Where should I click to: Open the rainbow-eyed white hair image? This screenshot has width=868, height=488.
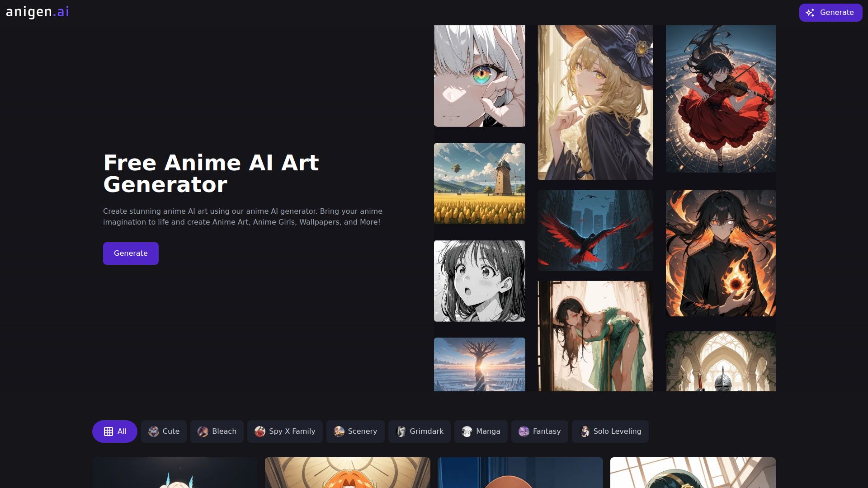click(x=479, y=76)
